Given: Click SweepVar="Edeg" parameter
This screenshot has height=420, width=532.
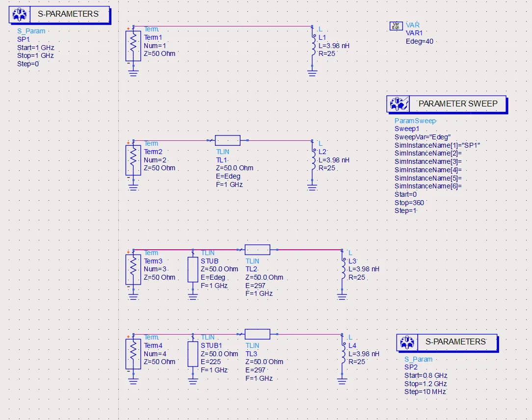Looking at the screenshot, I should [423, 137].
